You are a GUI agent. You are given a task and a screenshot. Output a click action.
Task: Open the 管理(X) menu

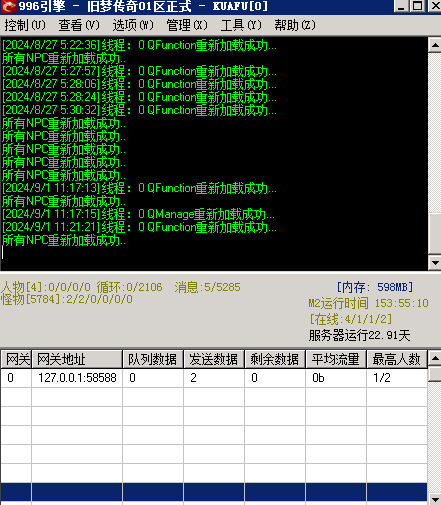pyautogui.click(x=187, y=25)
